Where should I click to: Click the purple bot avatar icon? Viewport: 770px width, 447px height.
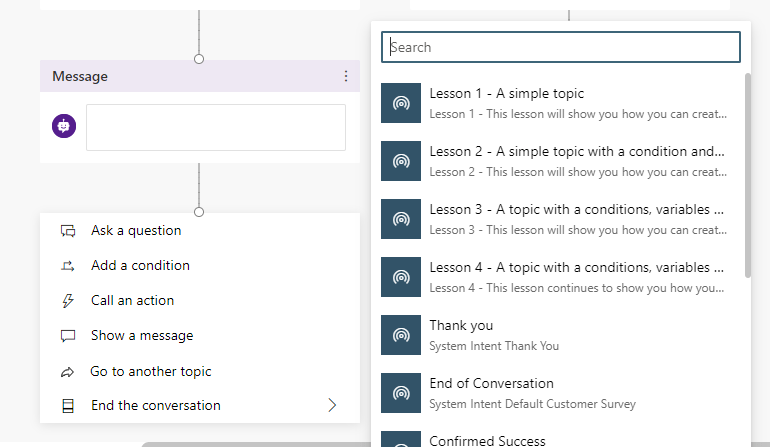point(64,126)
